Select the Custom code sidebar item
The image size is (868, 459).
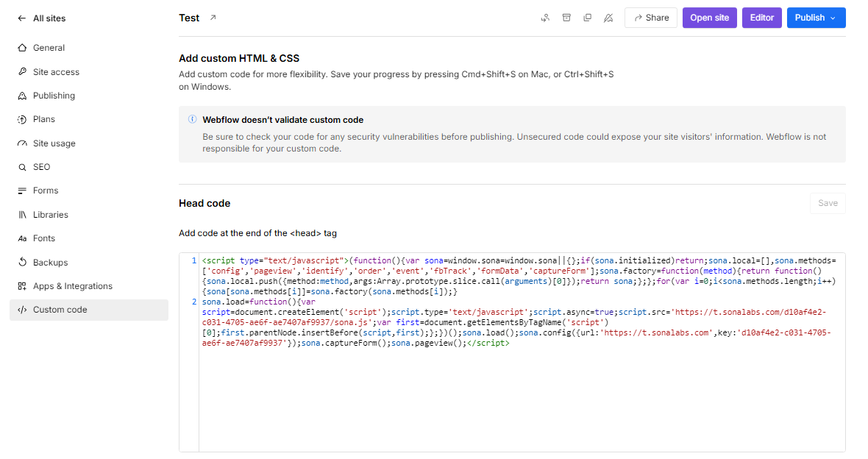point(88,310)
